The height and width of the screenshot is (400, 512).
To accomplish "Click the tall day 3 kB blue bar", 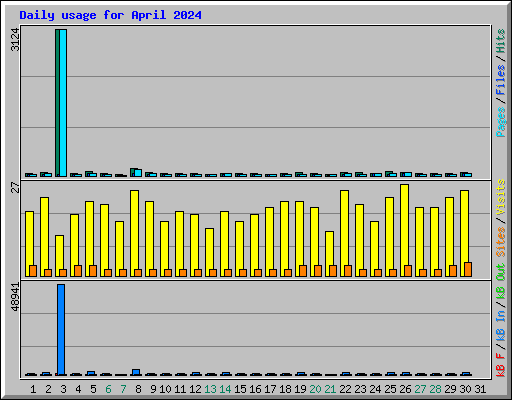I will click(61, 330).
